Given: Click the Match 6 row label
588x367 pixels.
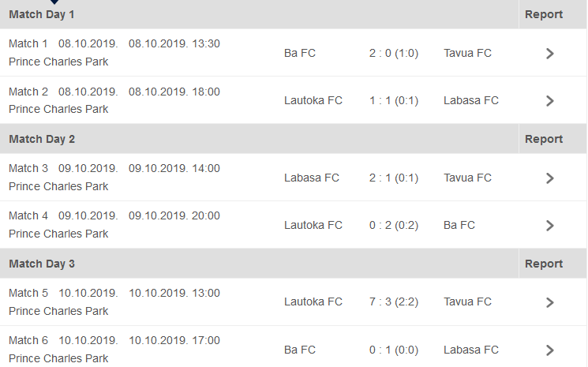Looking at the screenshot, I should point(28,340).
